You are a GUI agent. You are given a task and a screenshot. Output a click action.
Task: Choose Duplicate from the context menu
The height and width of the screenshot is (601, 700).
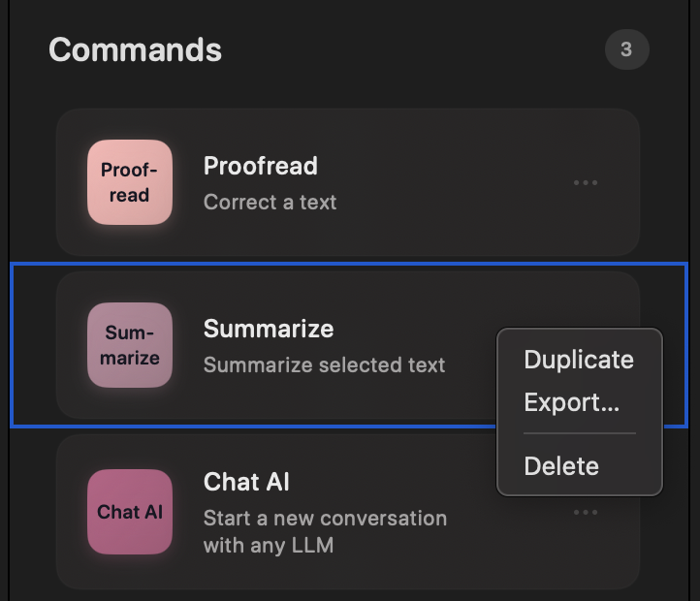click(578, 360)
